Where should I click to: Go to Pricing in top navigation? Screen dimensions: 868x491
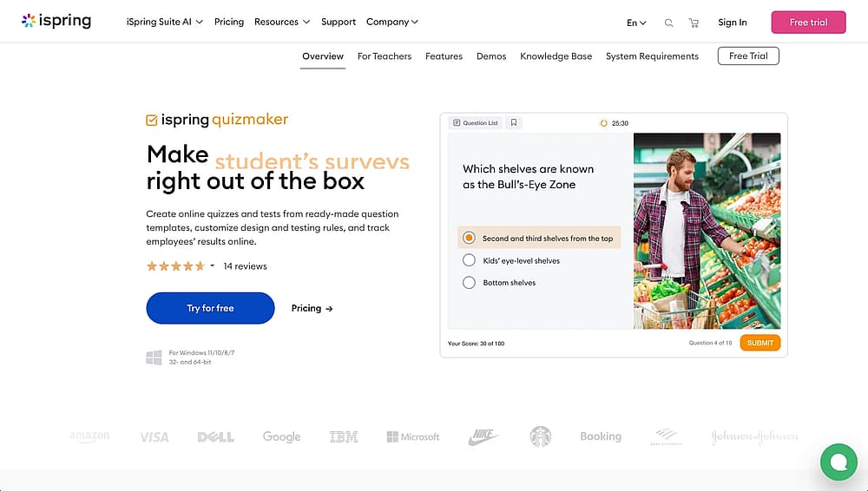[229, 22]
